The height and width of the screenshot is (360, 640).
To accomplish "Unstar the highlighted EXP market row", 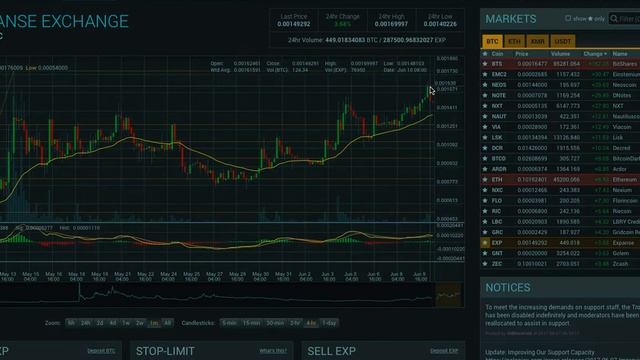I will 485,243.
